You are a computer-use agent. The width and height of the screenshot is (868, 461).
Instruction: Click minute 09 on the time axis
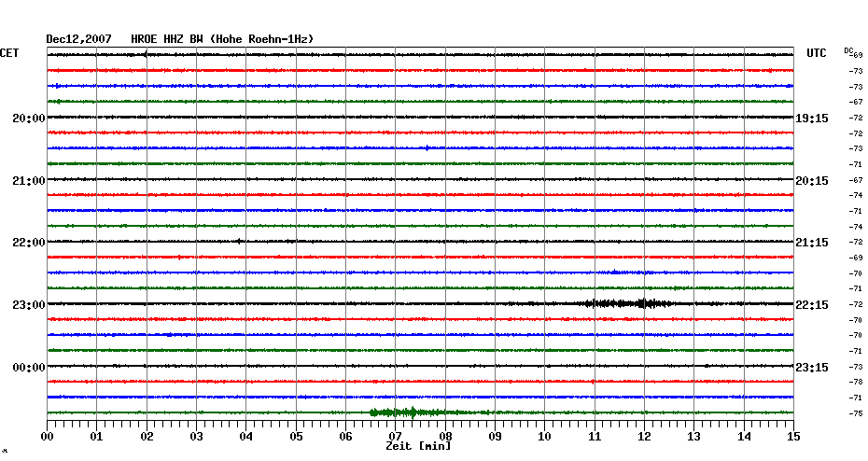(495, 437)
